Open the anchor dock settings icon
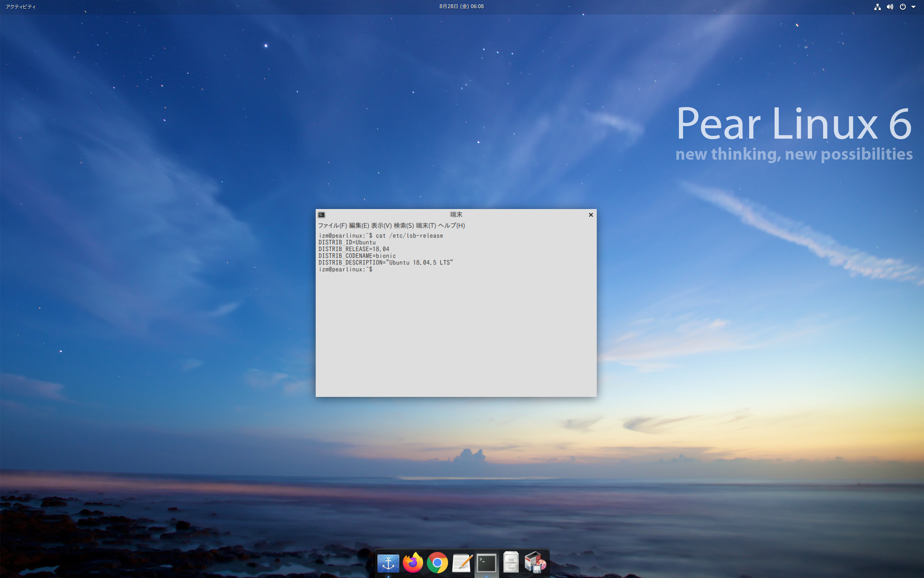The height and width of the screenshot is (578, 924). pyautogui.click(x=388, y=563)
